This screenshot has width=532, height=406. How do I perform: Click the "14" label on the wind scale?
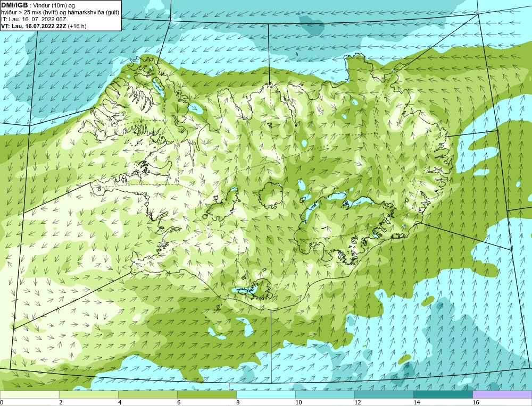417,402
